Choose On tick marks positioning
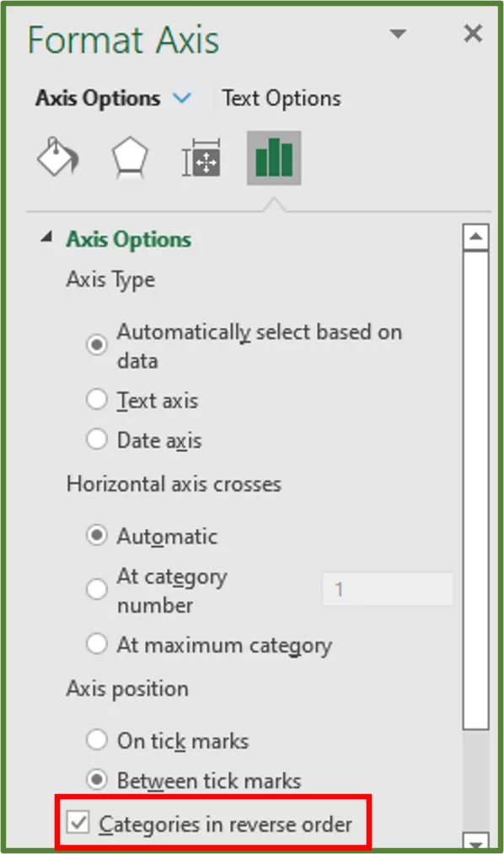 tap(97, 740)
